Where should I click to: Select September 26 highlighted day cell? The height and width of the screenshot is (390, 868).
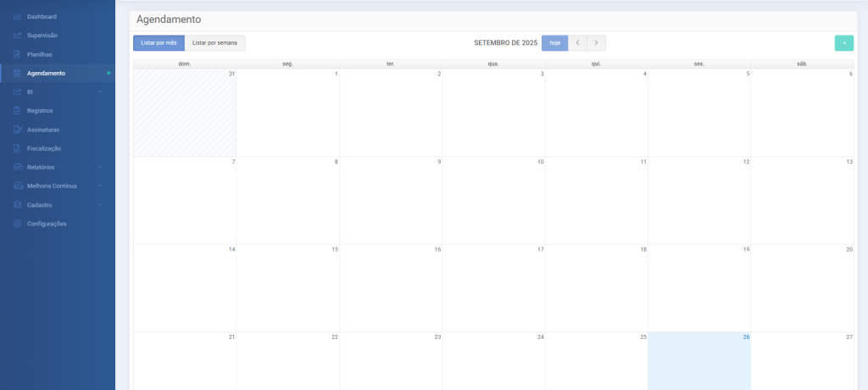[698, 360]
